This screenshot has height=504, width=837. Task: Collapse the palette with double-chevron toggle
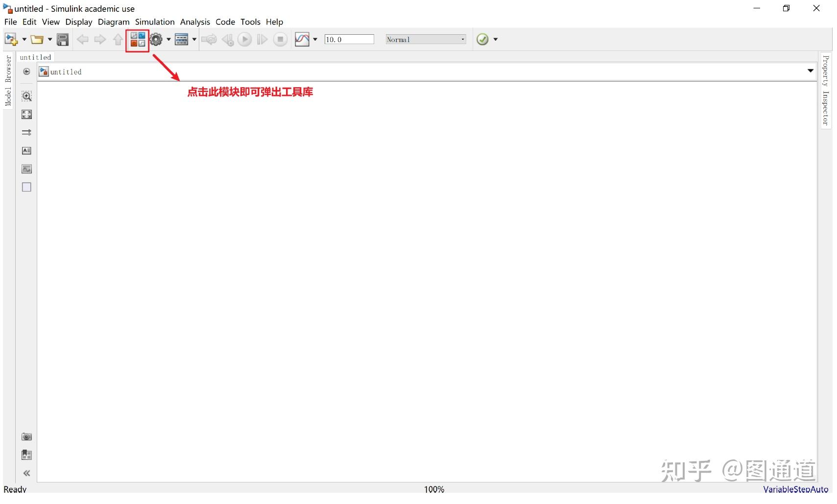[26, 473]
